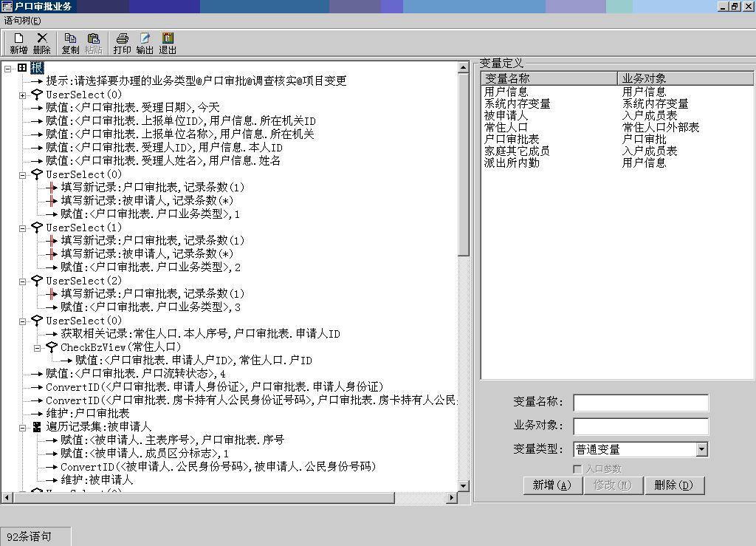Select 赋值 受理人姓名 statement
756x546 pixels.
pyautogui.click(x=163, y=160)
